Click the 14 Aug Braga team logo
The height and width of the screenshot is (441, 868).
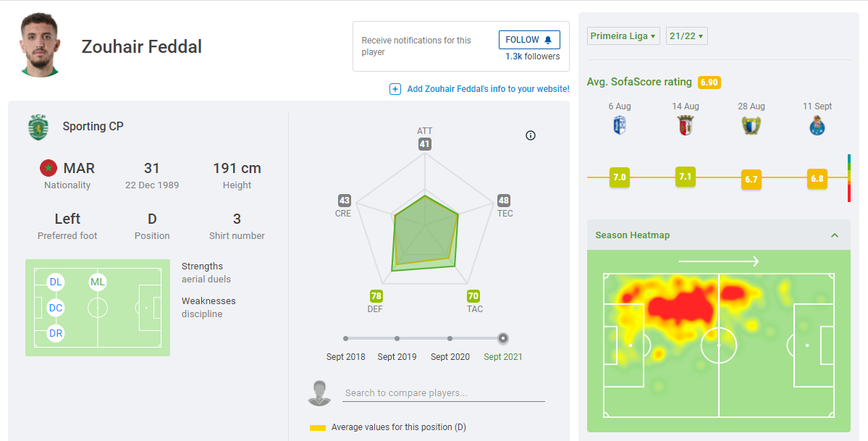pos(686,126)
